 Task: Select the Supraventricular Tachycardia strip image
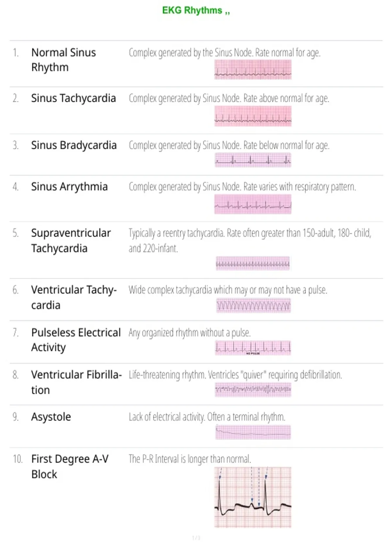253,264
